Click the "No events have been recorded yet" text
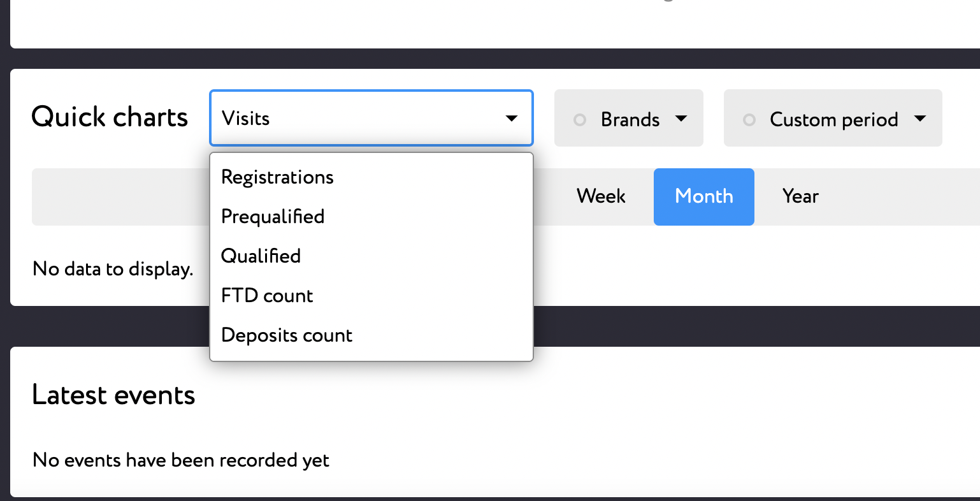The height and width of the screenshot is (501, 980). [181, 460]
